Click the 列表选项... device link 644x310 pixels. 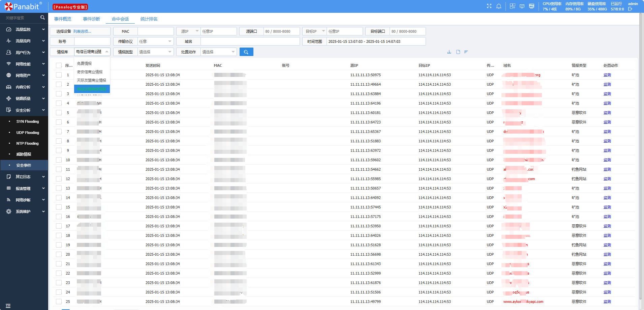coord(82,31)
